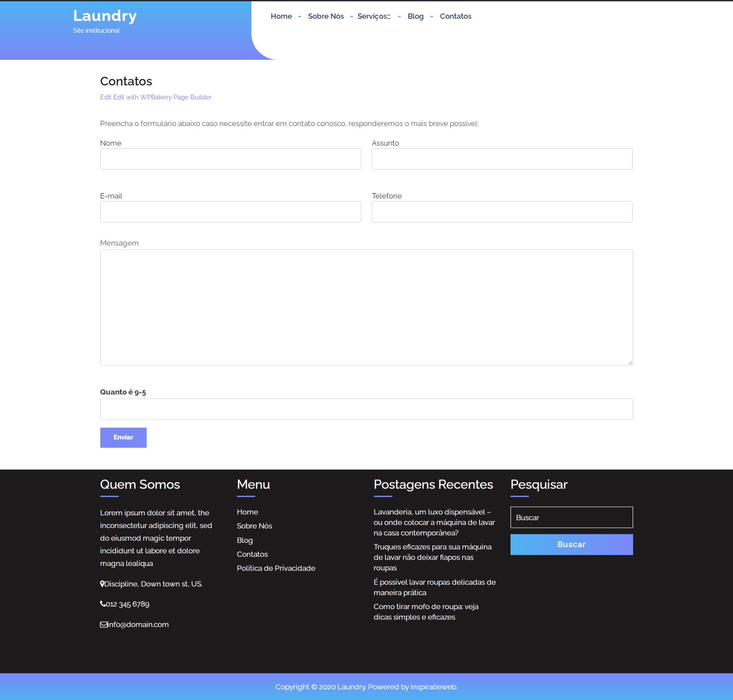Open footer menu Home link
This screenshot has height=700, width=733.
[x=247, y=512]
